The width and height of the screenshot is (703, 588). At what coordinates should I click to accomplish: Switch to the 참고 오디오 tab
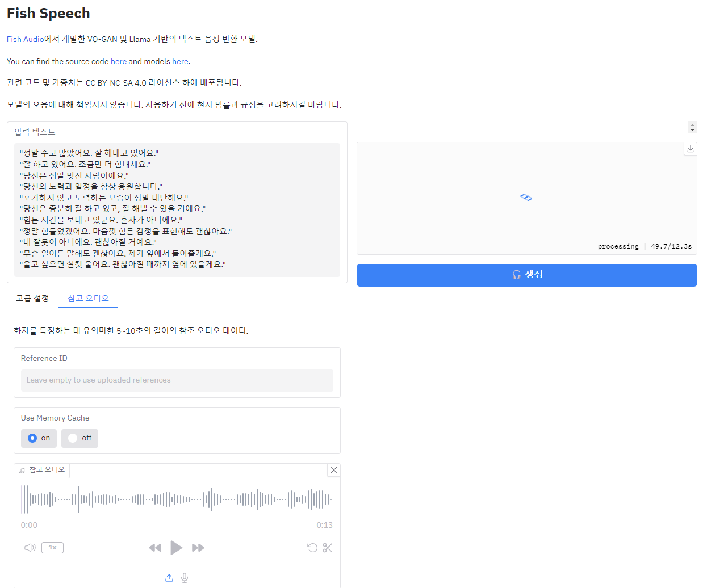point(88,298)
